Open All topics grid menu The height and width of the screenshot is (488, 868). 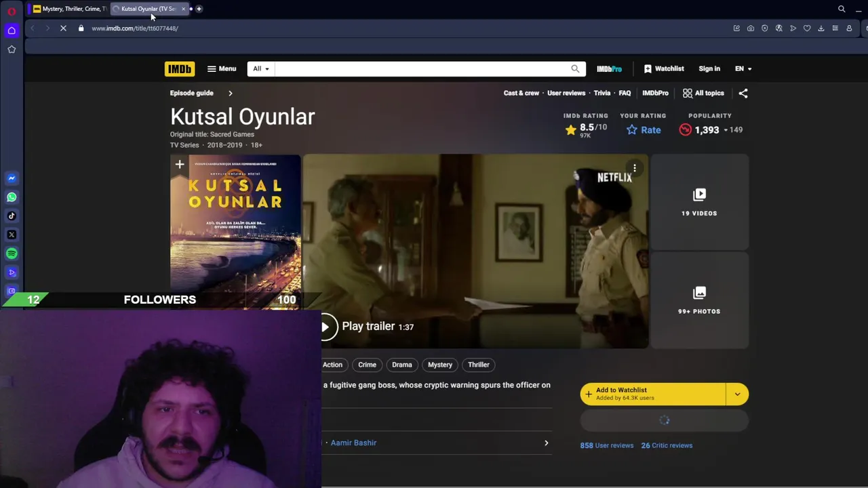click(703, 93)
